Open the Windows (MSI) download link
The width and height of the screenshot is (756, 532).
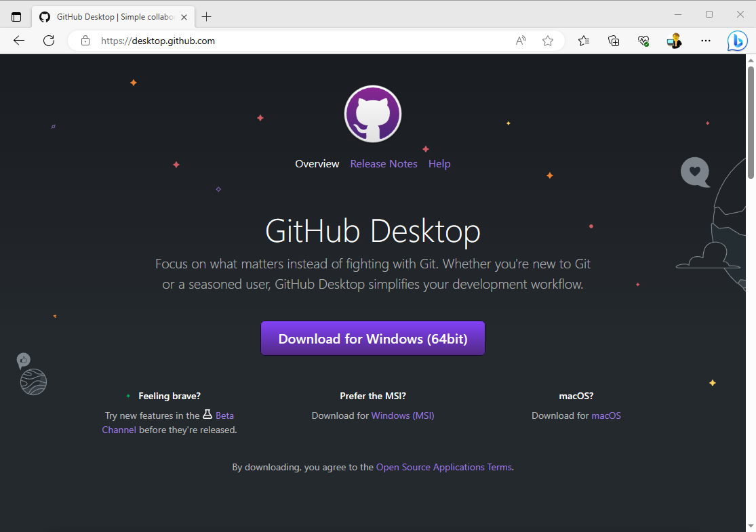coord(403,415)
